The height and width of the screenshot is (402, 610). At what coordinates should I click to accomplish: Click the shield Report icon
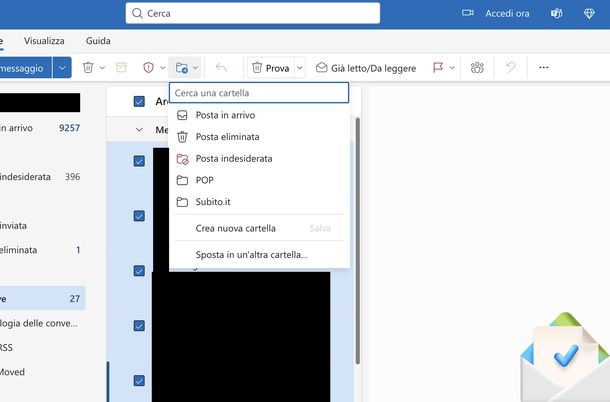pyautogui.click(x=148, y=67)
